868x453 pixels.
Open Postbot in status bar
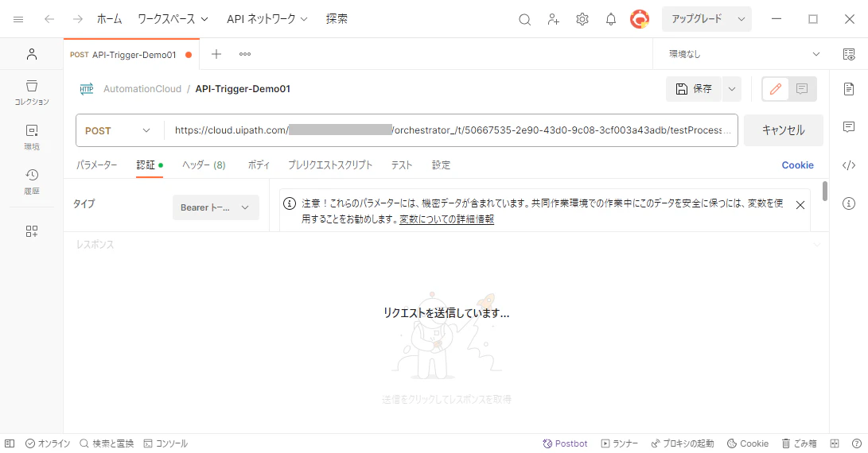click(565, 443)
